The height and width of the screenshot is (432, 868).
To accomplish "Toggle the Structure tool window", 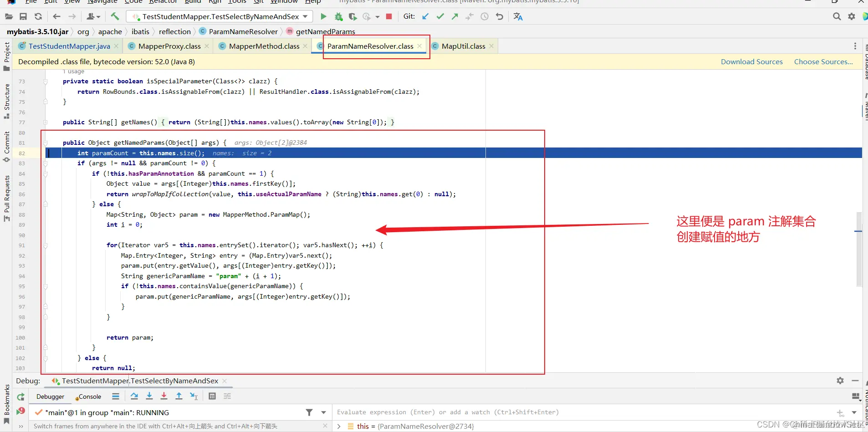I will pyautogui.click(x=6, y=102).
